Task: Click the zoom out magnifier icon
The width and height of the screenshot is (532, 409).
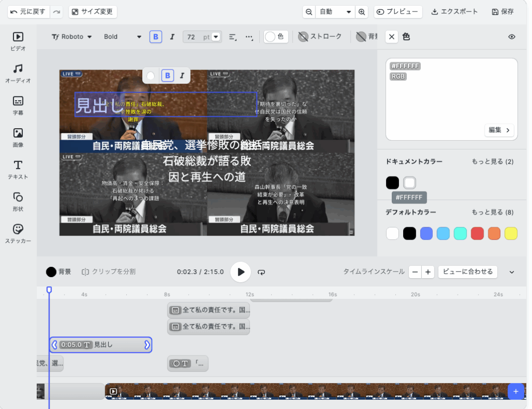Action: pos(309,12)
